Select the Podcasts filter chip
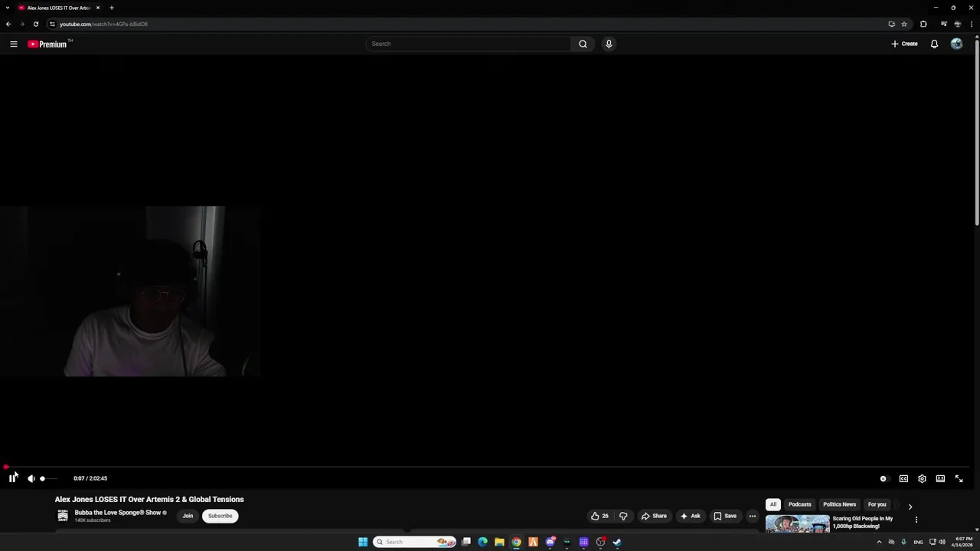The image size is (980, 551). tap(799, 504)
